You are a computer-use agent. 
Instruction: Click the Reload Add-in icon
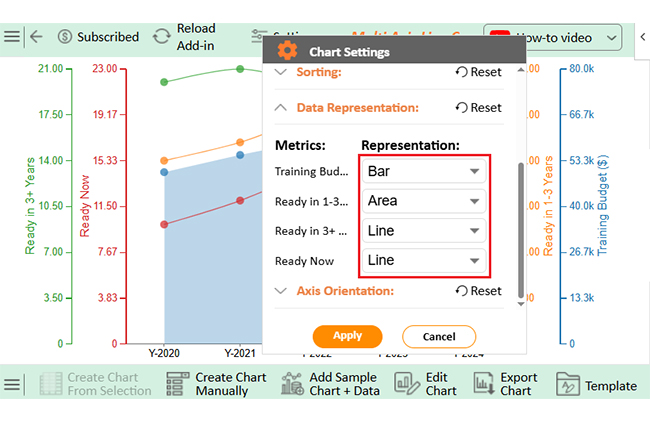point(161,36)
